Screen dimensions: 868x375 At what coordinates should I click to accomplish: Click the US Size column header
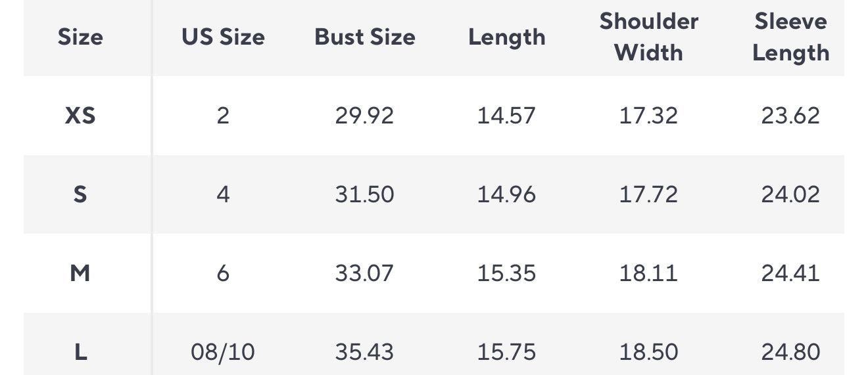point(223,37)
